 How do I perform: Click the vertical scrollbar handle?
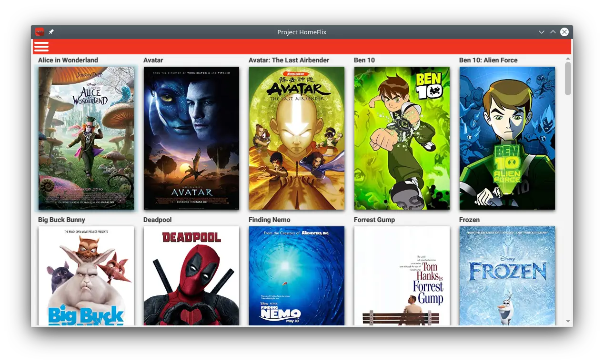click(568, 79)
